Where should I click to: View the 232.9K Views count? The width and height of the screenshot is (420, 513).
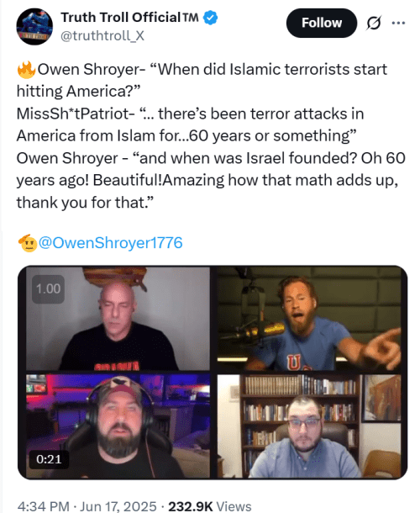pyautogui.click(x=210, y=506)
